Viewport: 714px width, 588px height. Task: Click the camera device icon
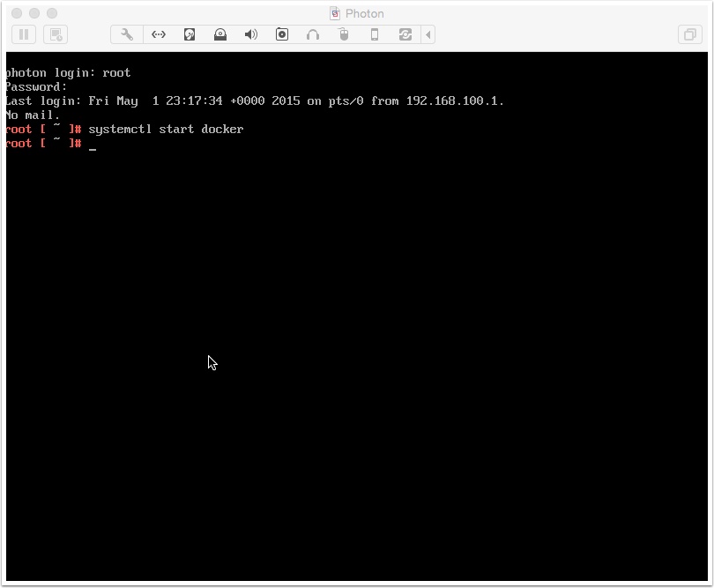282,34
